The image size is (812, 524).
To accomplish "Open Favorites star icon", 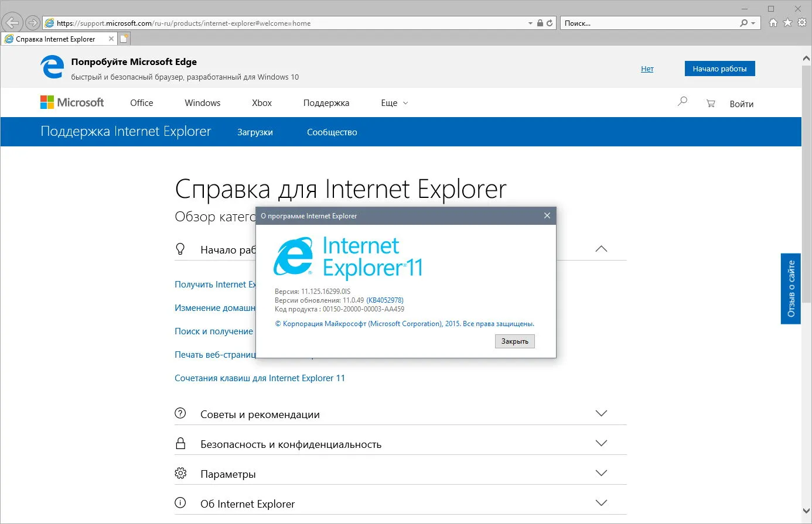I will coord(787,23).
